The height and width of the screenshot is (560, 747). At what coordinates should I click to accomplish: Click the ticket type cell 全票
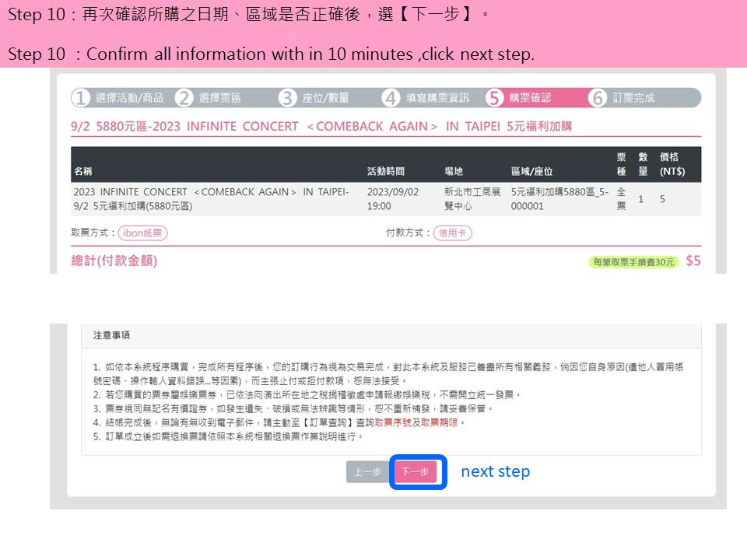(621, 199)
